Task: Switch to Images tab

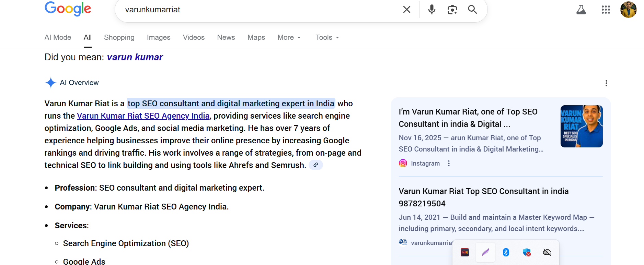Action: pos(159,37)
